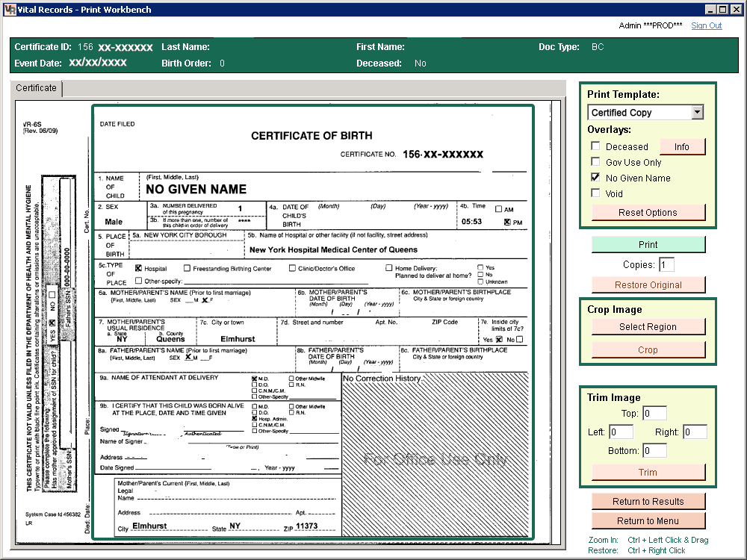
Task: Click the Doc Type value BC
Action: [598, 47]
